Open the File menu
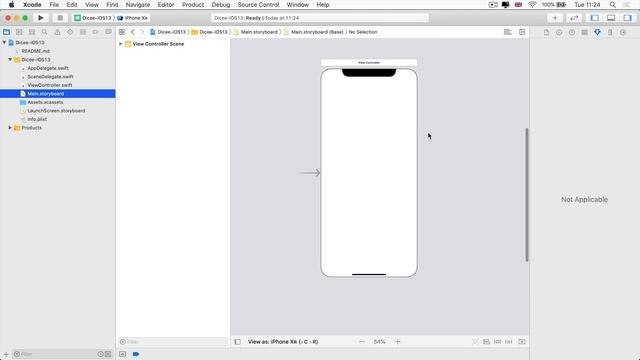The image size is (640, 360). click(x=54, y=5)
